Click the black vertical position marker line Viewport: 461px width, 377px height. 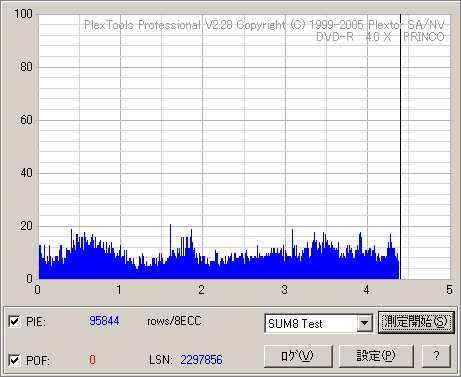[x=400, y=147]
